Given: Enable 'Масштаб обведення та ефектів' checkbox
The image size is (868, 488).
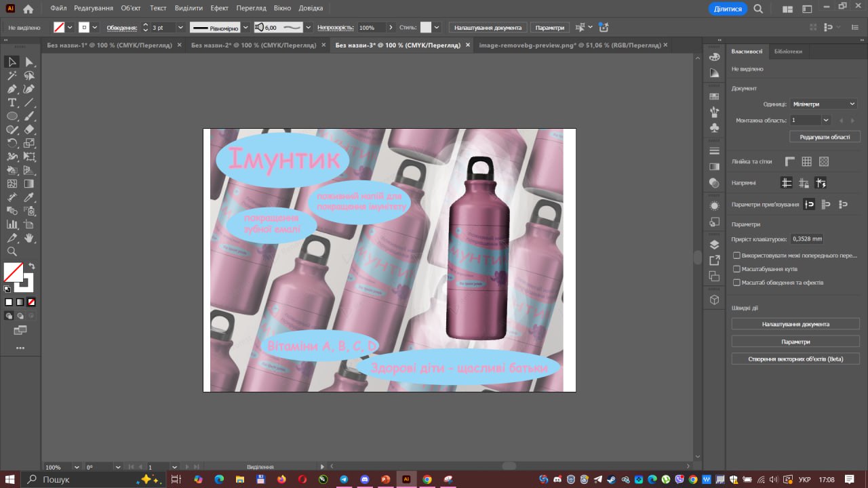Looking at the screenshot, I should 736,283.
